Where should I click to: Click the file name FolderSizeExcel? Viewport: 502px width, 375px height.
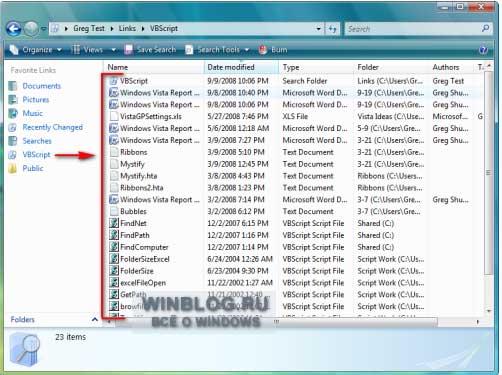coord(145,259)
